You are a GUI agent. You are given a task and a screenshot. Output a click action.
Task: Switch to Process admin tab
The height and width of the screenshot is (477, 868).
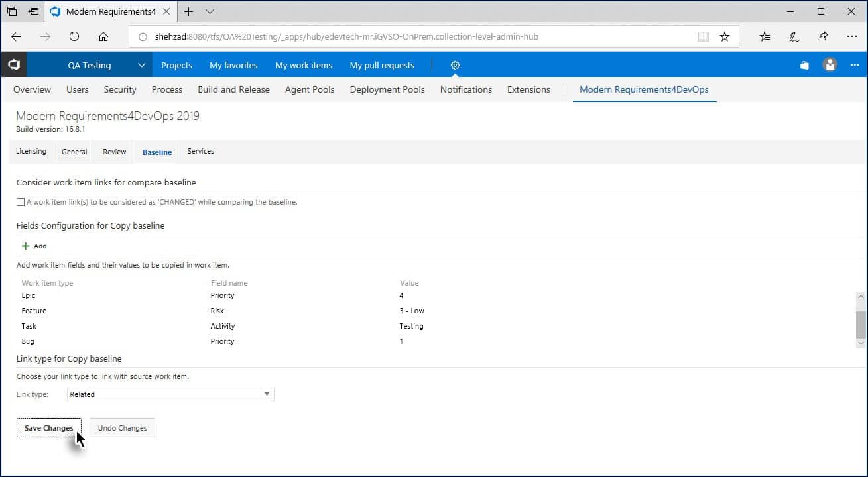pyautogui.click(x=167, y=89)
